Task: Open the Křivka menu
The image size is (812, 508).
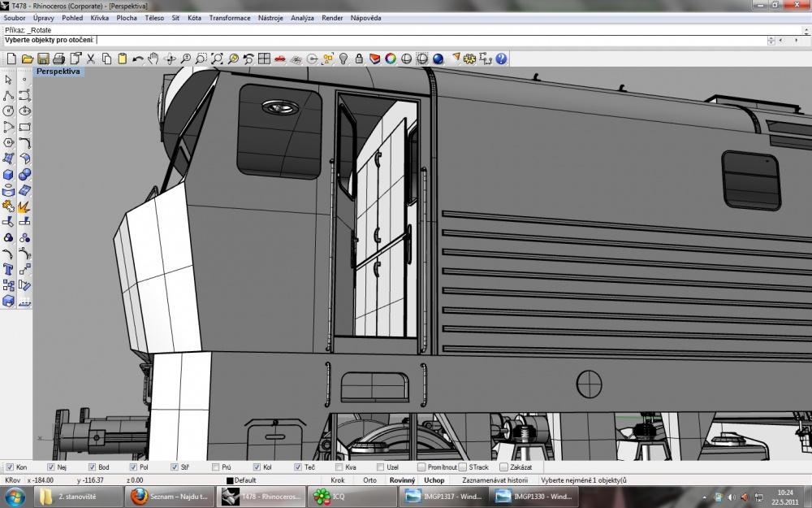Action: click(x=99, y=18)
